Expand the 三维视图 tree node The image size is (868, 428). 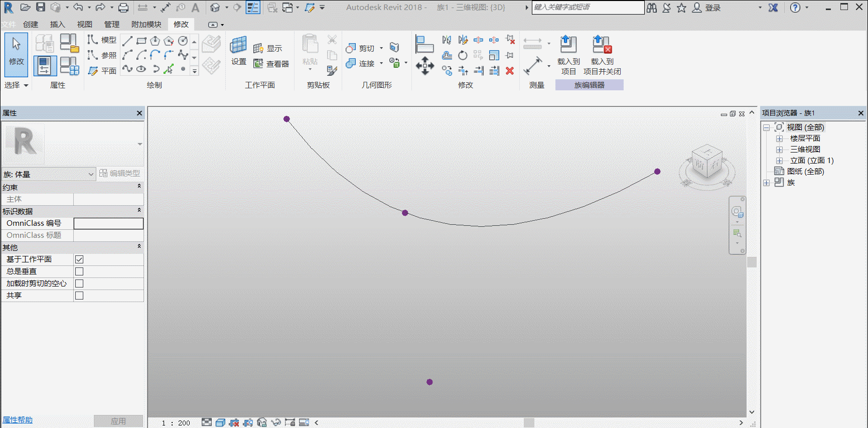(x=780, y=150)
